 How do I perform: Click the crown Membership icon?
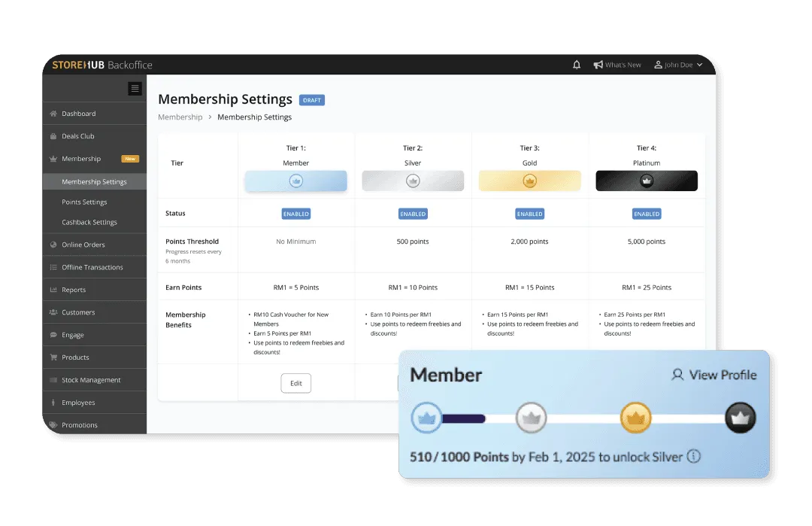click(x=53, y=158)
